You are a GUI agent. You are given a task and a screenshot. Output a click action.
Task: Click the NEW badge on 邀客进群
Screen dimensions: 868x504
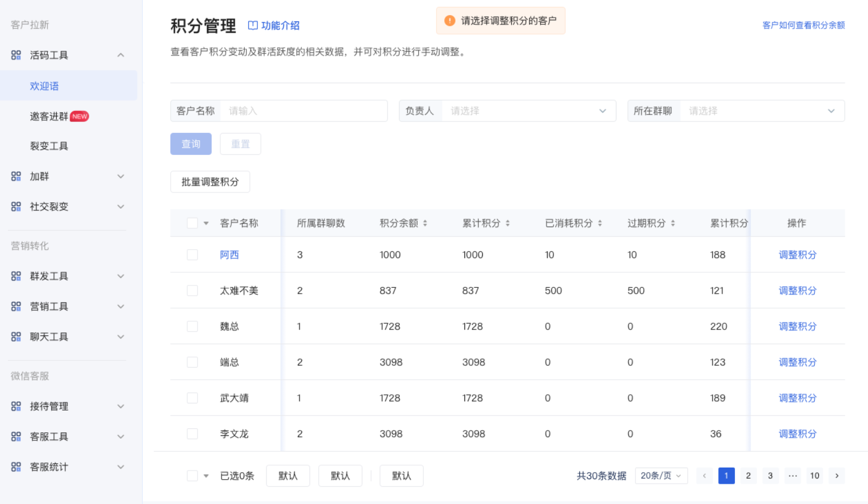pyautogui.click(x=80, y=116)
